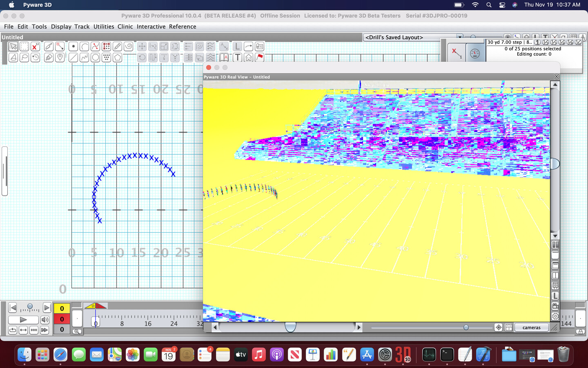
Task: Select the Polygon pentagon tool
Action: coord(117,57)
